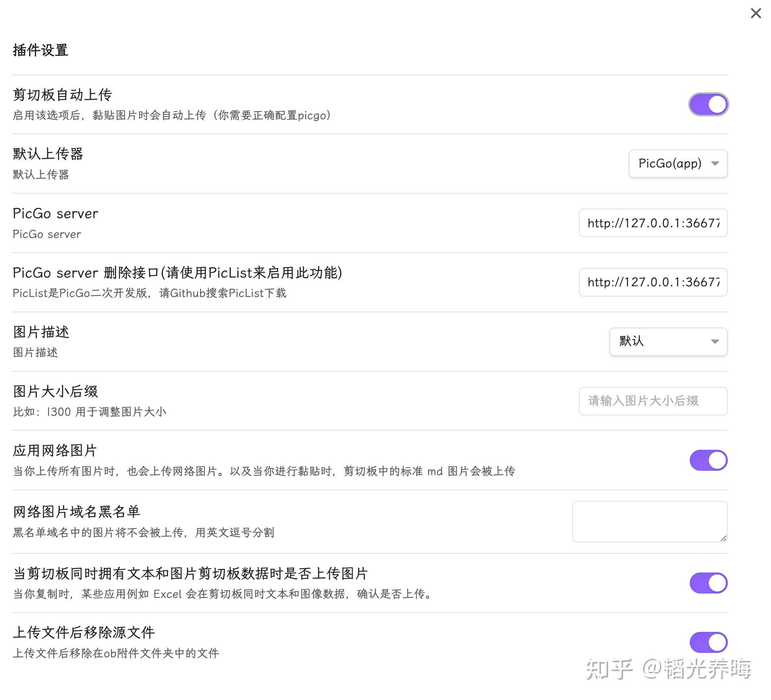The image size is (771, 700).
Task: Click the arrow on the 默认 description selector
Action: (715, 341)
